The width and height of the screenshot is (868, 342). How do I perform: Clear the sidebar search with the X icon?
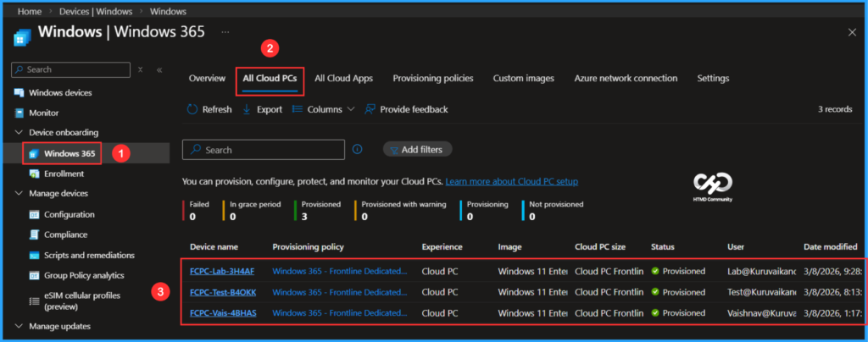[x=141, y=69]
